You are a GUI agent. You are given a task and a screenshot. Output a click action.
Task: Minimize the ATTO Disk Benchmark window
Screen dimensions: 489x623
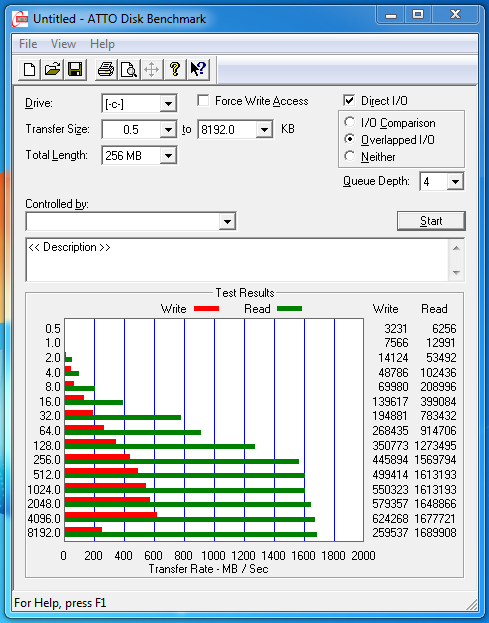coord(391,15)
